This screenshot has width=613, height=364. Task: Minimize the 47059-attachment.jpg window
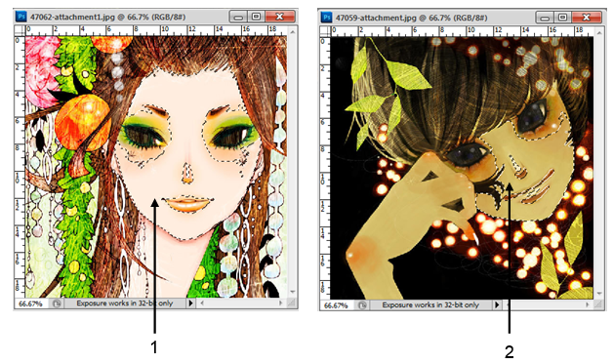(x=545, y=18)
